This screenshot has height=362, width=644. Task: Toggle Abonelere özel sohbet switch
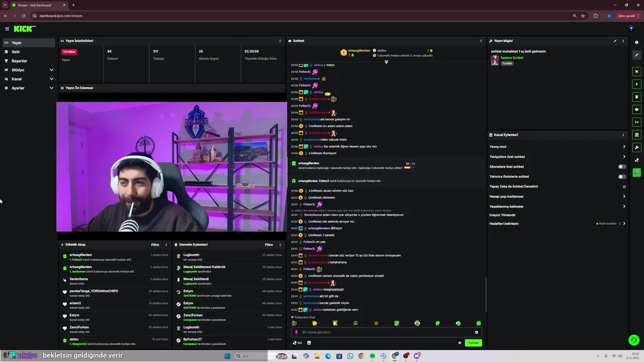pyautogui.click(x=622, y=166)
